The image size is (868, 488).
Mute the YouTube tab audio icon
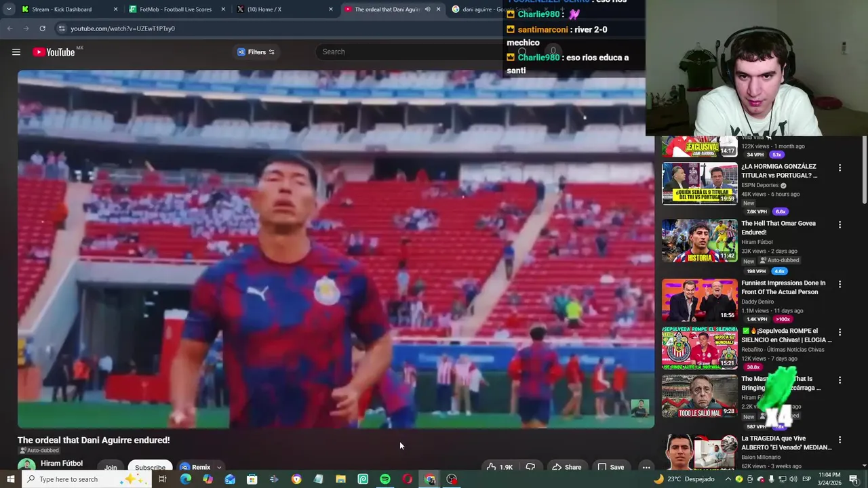(427, 9)
